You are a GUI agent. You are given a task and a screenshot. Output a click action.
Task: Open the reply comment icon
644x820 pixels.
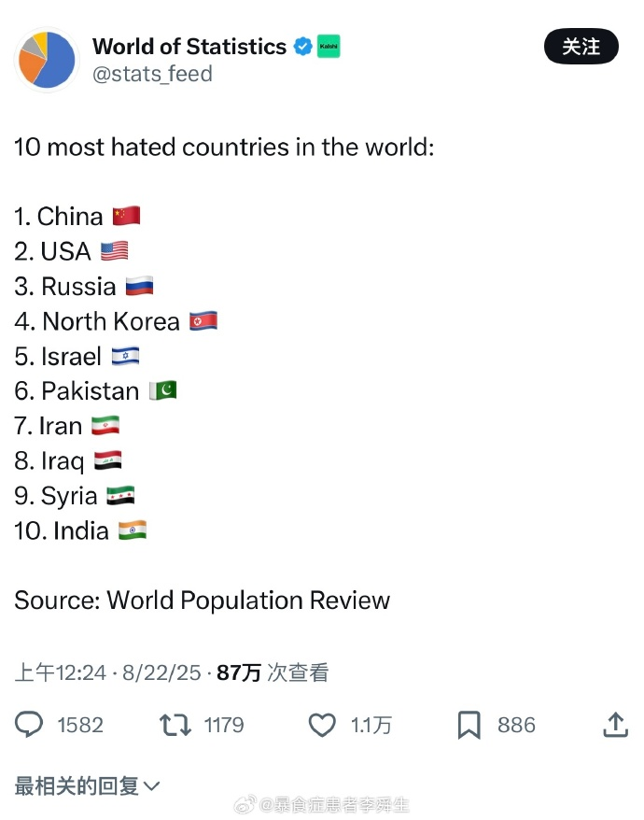[29, 725]
